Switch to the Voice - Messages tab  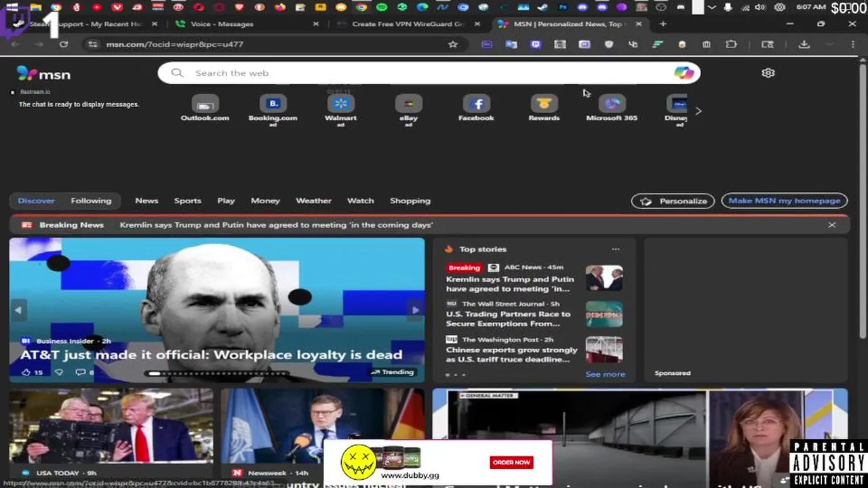tap(244, 24)
